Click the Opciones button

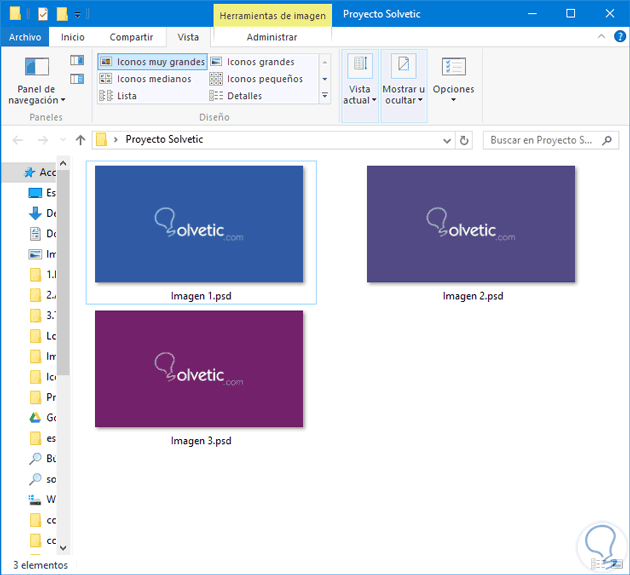454,80
